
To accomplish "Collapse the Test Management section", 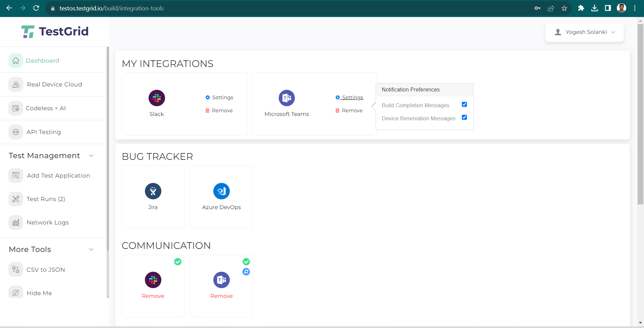I will coord(91,156).
